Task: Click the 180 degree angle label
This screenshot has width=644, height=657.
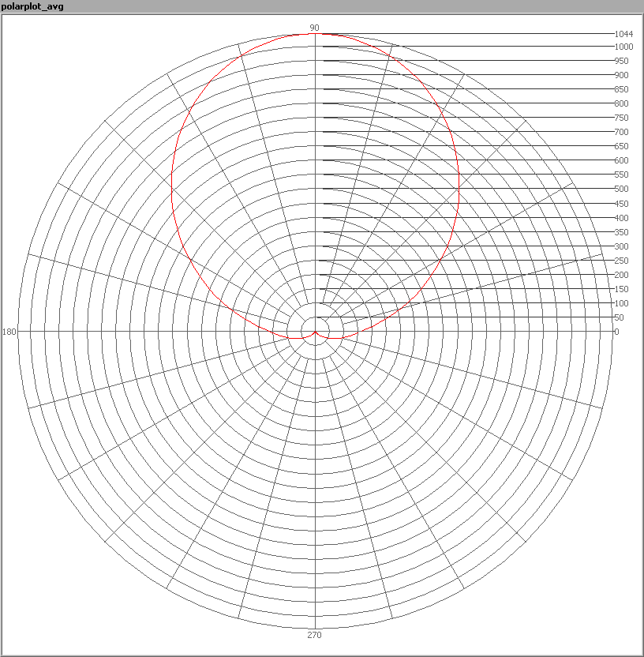Action: 9,332
